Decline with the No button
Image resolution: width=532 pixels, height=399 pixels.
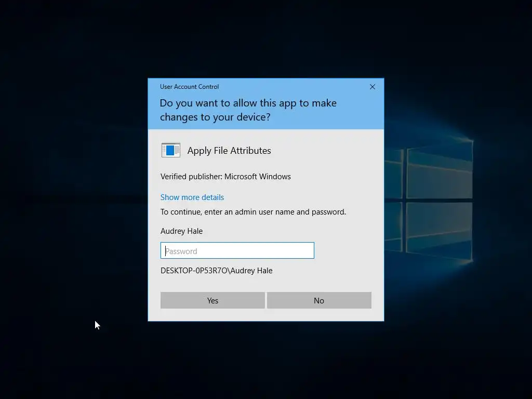(x=319, y=300)
